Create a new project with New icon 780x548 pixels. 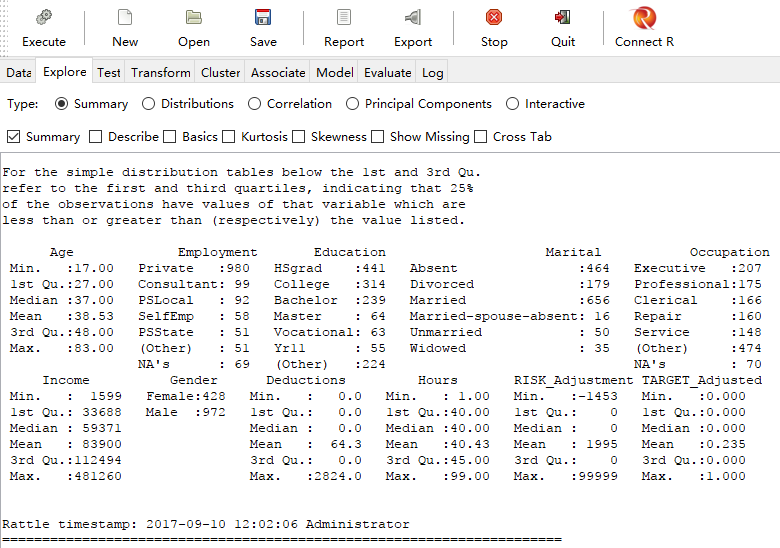[125, 17]
